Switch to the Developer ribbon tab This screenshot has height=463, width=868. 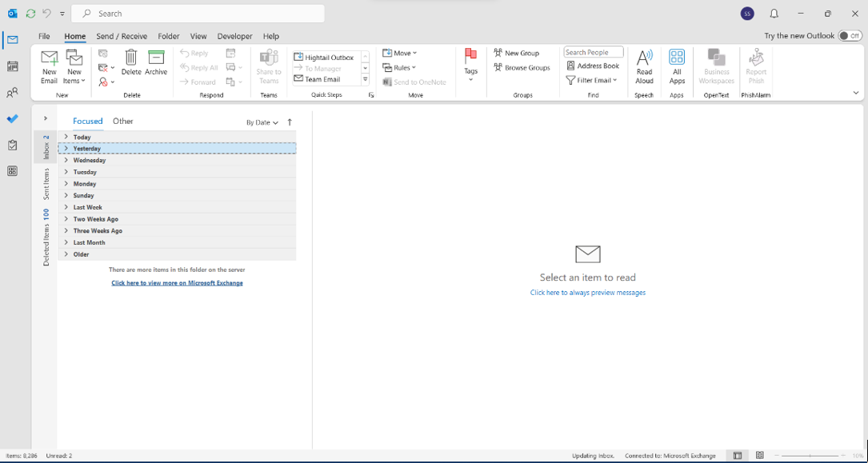[234, 36]
